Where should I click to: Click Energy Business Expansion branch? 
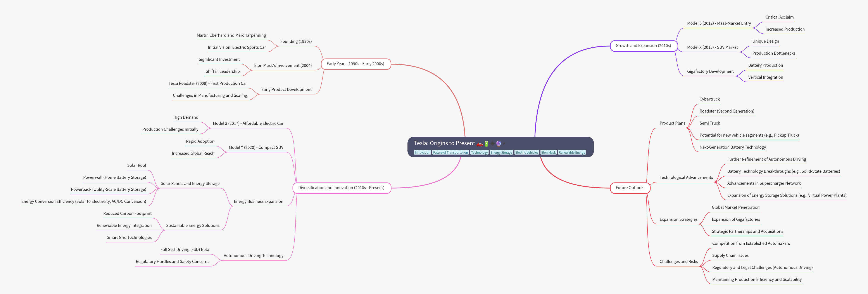(x=259, y=202)
